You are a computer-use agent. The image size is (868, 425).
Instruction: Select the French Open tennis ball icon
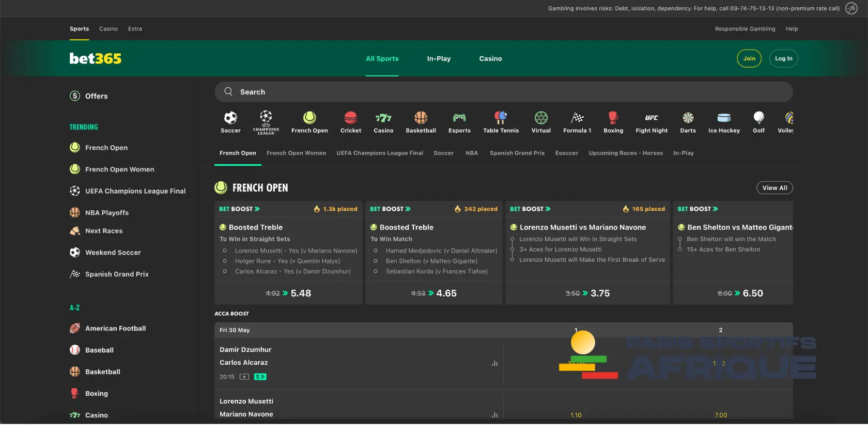(x=309, y=118)
